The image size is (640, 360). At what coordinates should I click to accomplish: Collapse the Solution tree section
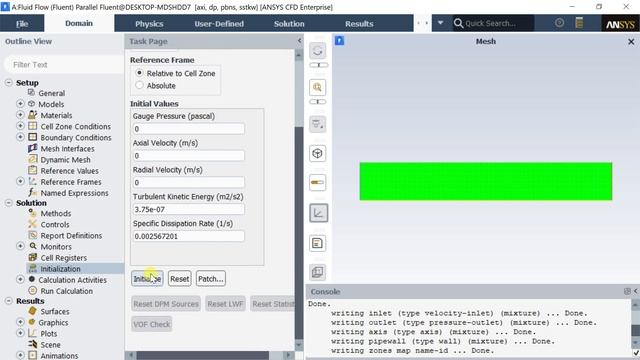point(9,202)
